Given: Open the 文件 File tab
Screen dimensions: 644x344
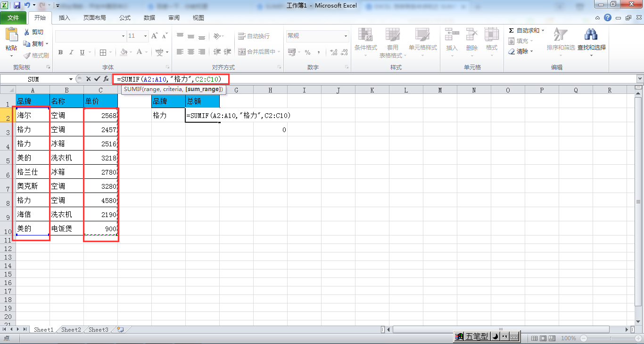Looking at the screenshot, I should (x=13, y=18).
